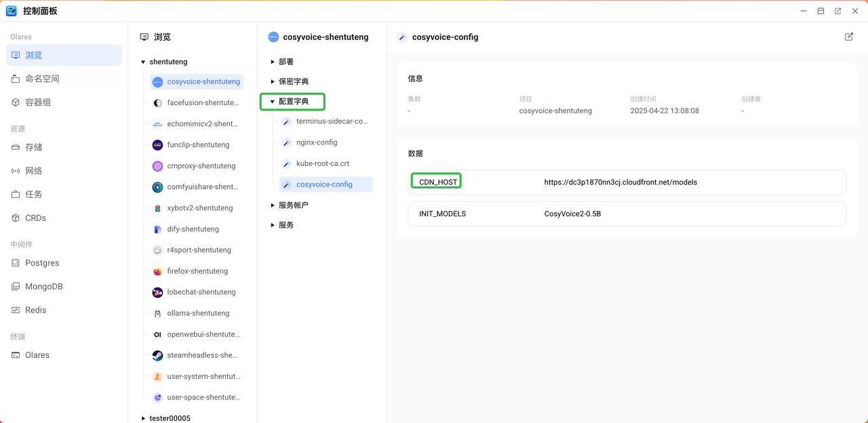This screenshot has height=423, width=868.
Task: Expand the tester00005 namespace
Action: 143,418
